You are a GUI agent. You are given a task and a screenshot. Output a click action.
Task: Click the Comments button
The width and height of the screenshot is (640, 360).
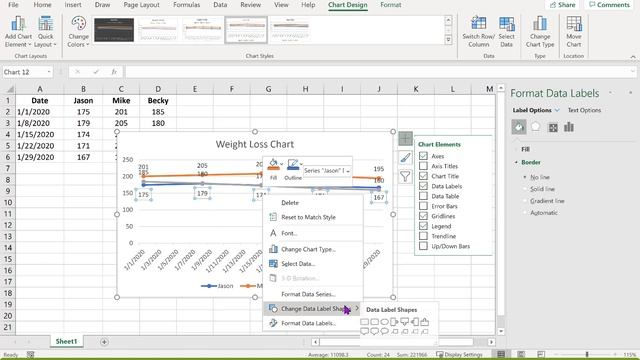[609, 5]
